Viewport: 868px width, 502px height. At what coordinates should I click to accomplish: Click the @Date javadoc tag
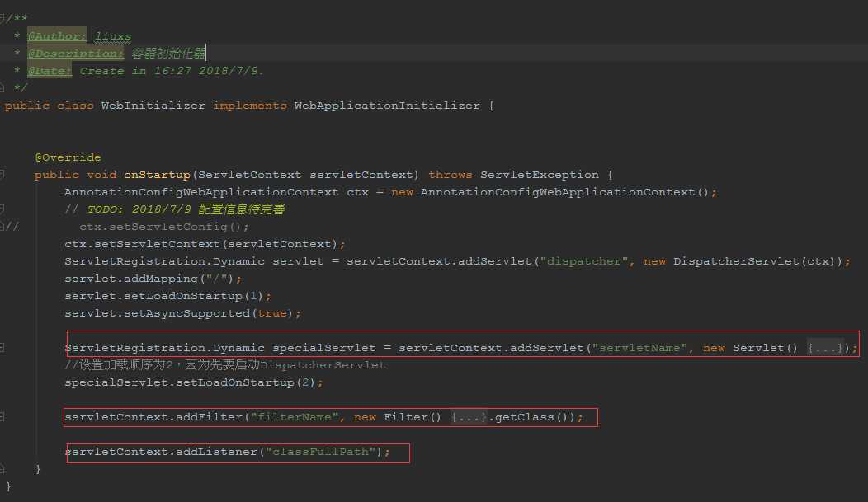coord(50,71)
